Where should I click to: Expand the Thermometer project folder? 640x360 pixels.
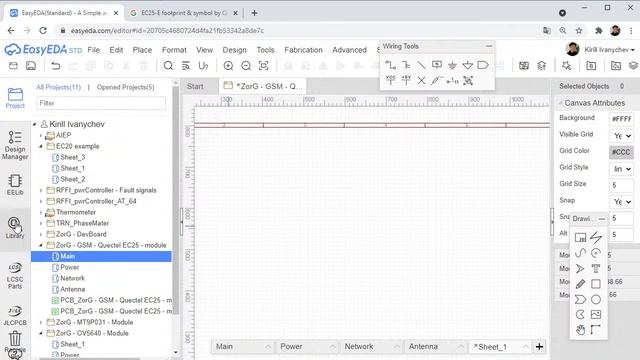[41, 212]
